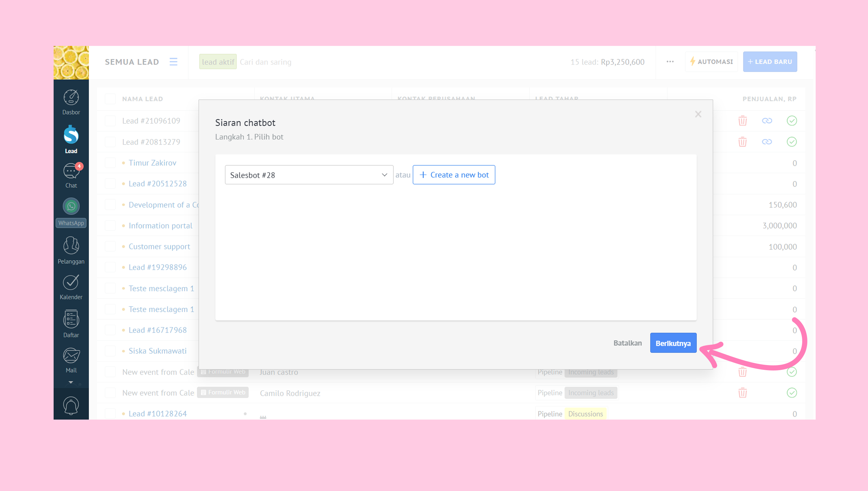The height and width of the screenshot is (491, 868).
Task: Click Formulir Web tag in Camilo Rodriguez row
Action: [x=223, y=392]
